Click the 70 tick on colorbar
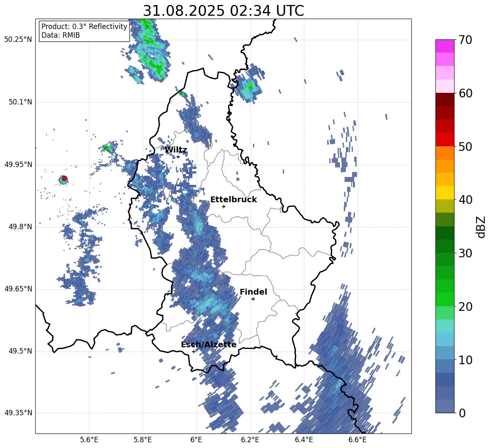Image resolution: width=491 pixels, height=448 pixels. tap(465, 40)
